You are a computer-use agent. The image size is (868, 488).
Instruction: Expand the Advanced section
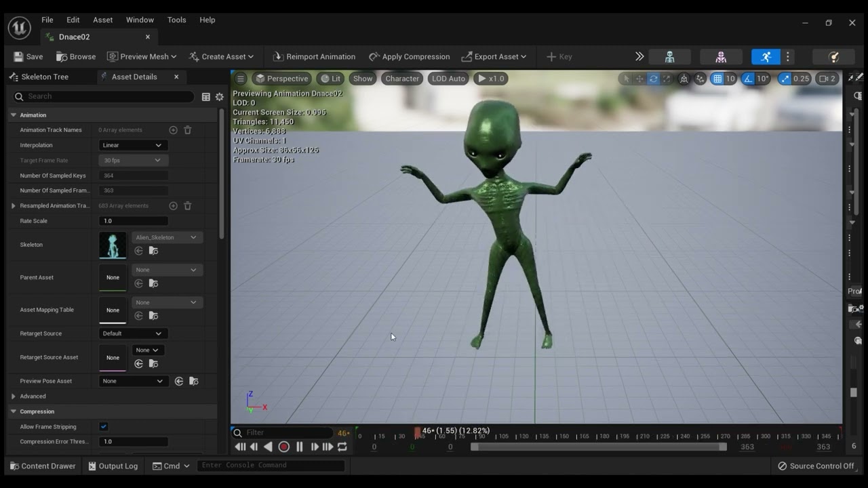pyautogui.click(x=13, y=396)
